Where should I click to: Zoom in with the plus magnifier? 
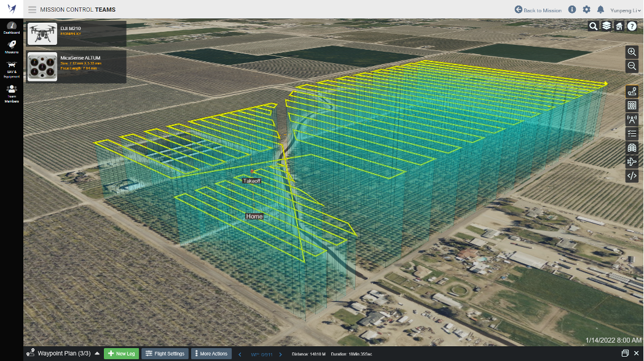click(632, 52)
